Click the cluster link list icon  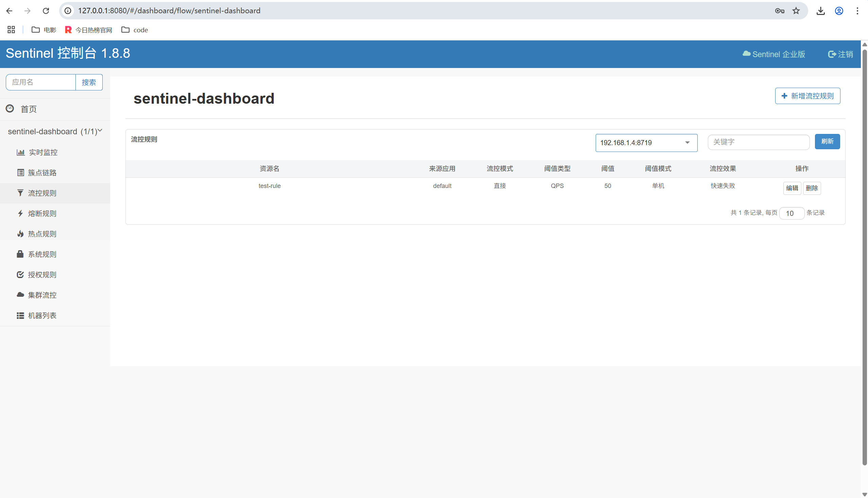tap(20, 173)
